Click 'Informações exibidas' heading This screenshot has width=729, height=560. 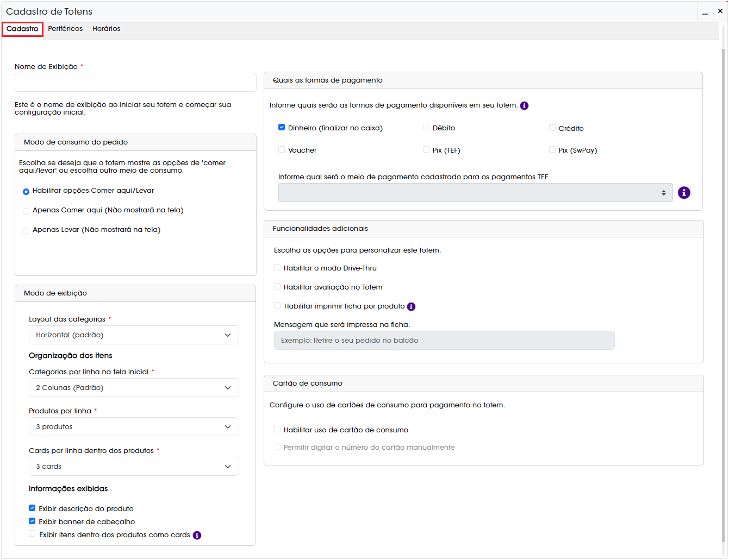pyautogui.click(x=68, y=489)
